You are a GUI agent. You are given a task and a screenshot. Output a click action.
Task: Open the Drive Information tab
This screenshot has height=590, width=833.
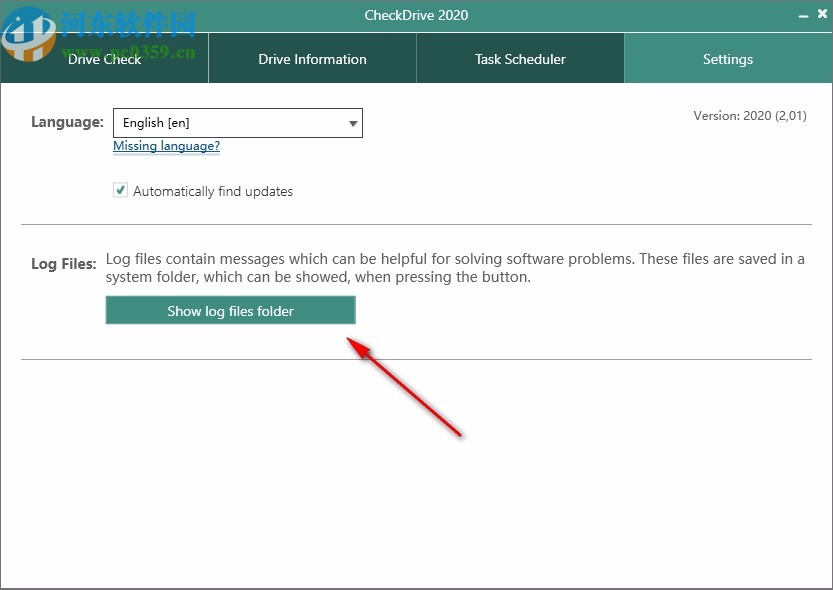pyautogui.click(x=312, y=59)
